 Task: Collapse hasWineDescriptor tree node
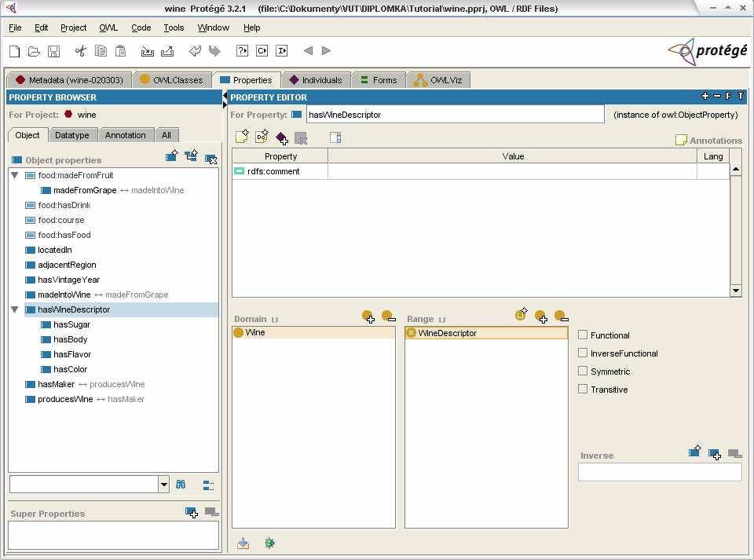[14, 309]
